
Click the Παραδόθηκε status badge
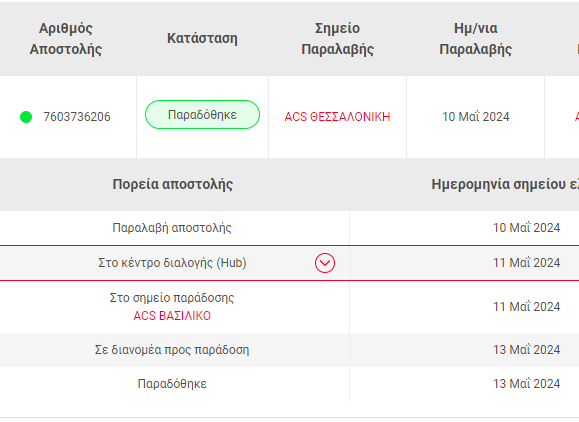(202, 114)
